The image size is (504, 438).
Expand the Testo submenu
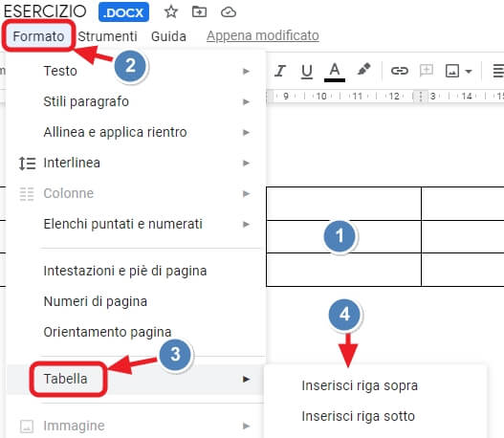coord(135,71)
